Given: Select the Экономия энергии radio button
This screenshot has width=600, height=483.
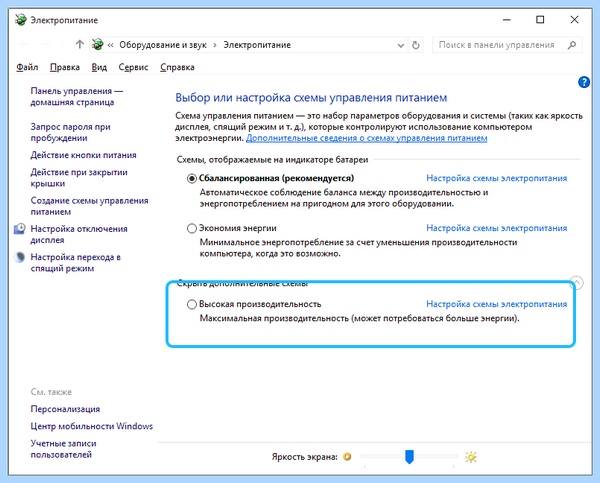Looking at the screenshot, I should pos(192,228).
